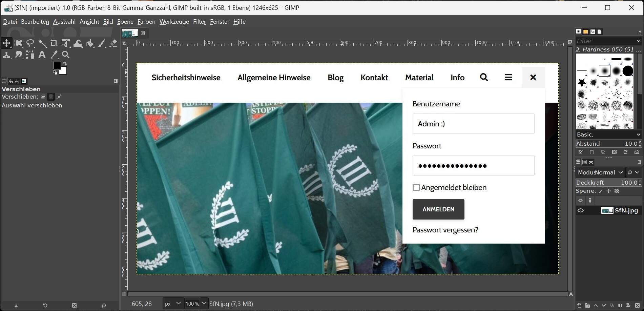
Task: Open the Auswahl menu
Action: (64, 22)
